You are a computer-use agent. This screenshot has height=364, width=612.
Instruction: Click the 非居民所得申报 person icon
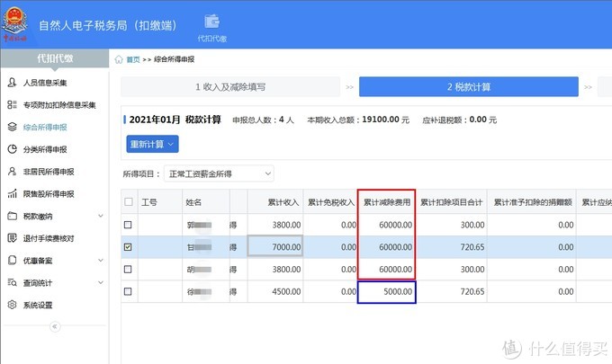coord(12,171)
